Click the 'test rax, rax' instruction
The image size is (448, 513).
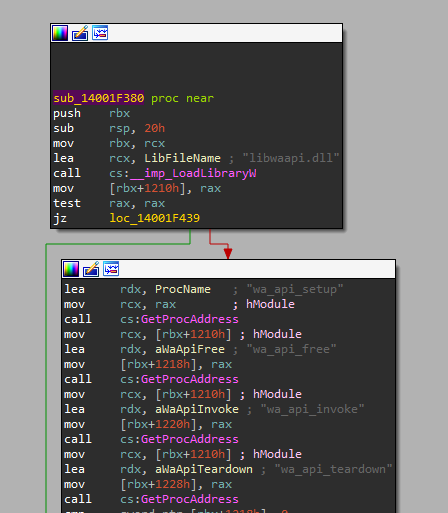[109, 203]
